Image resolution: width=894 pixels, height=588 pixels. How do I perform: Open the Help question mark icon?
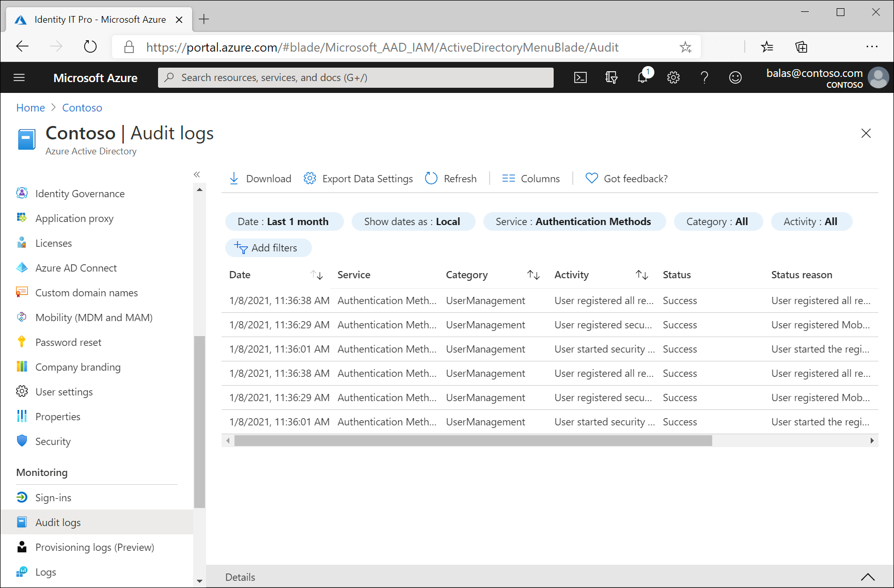(704, 77)
